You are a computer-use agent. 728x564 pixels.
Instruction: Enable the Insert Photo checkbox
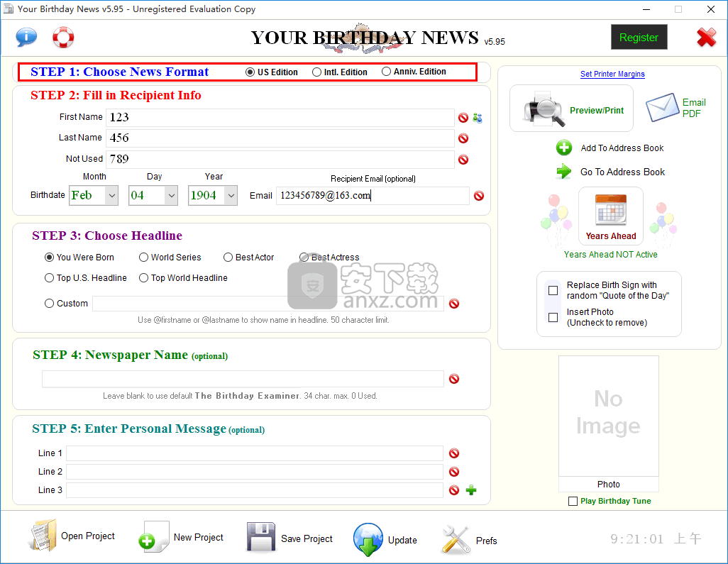coord(553,318)
